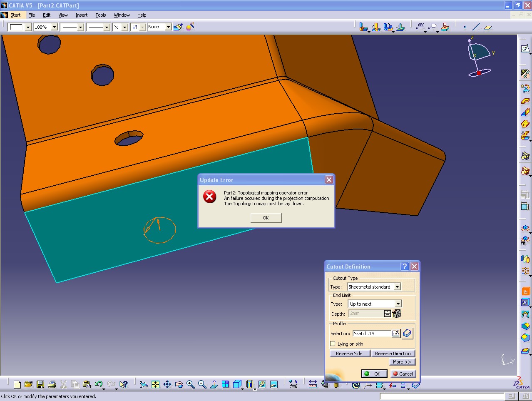This screenshot has width=532, height=401.
Task: Select the Extrusion tool icon
Action: coord(525,124)
